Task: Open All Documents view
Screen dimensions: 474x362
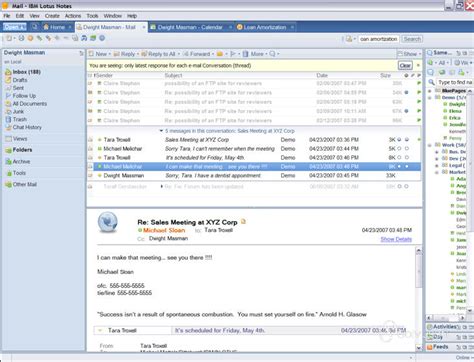Action: [29, 104]
